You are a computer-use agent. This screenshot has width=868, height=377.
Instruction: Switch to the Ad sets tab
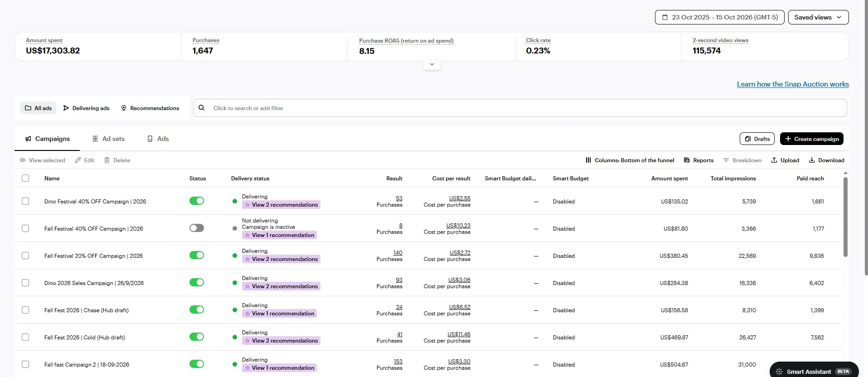(108, 139)
